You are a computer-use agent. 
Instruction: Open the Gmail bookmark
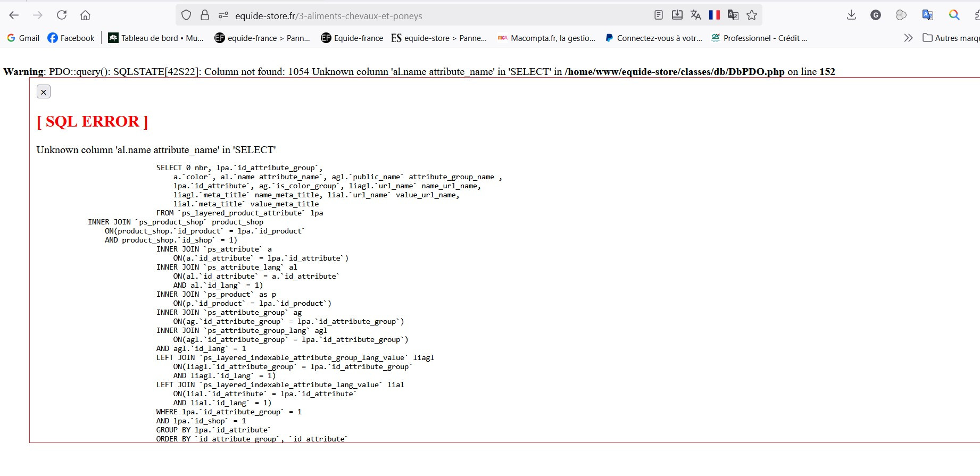click(23, 38)
